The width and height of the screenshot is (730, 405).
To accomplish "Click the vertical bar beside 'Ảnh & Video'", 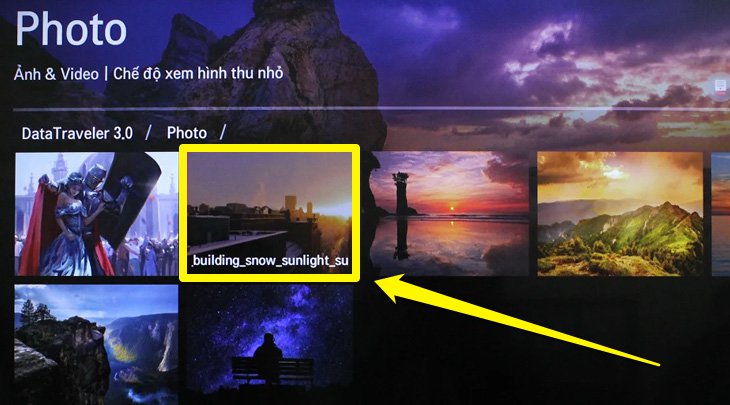I will click(x=106, y=74).
